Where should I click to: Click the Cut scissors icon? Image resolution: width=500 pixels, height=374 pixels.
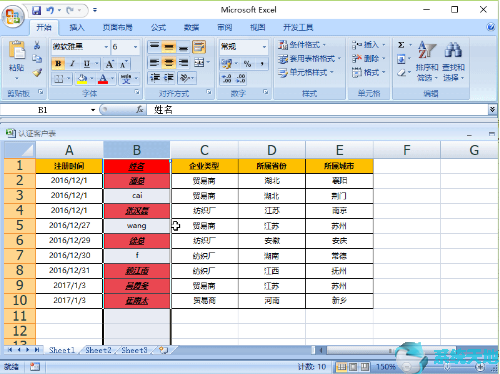click(37, 45)
